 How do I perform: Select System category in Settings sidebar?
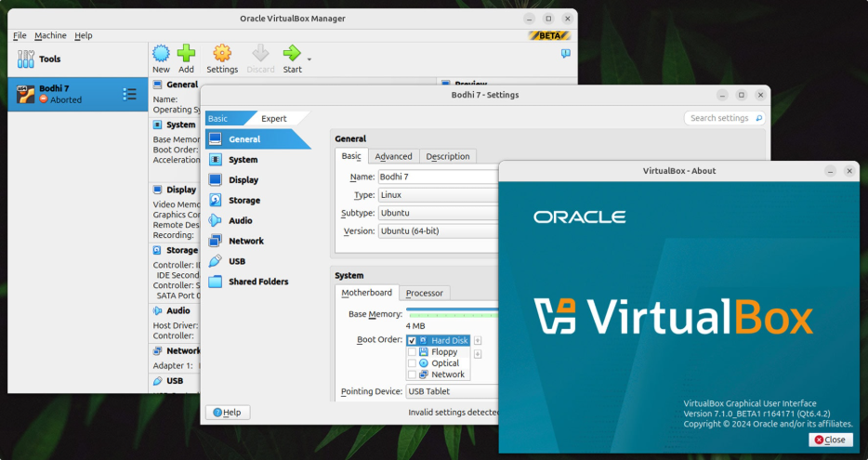click(258, 160)
